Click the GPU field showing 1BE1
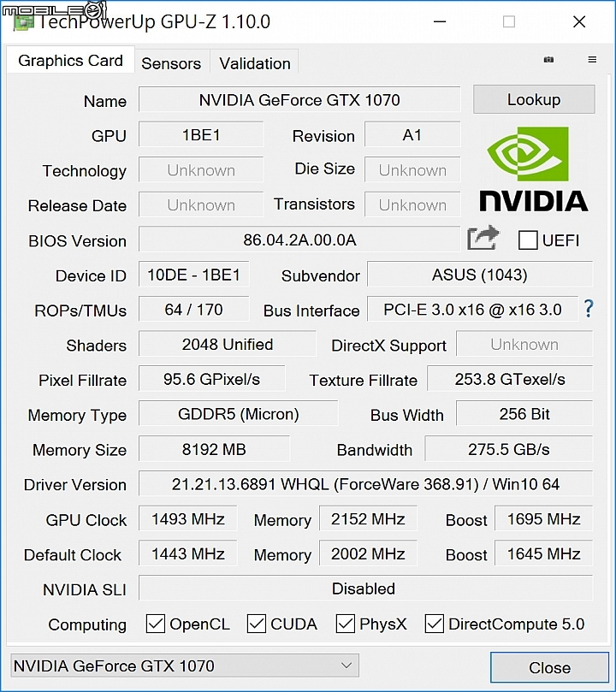The height and width of the screenshot is (692, 616). coord(201,134)
